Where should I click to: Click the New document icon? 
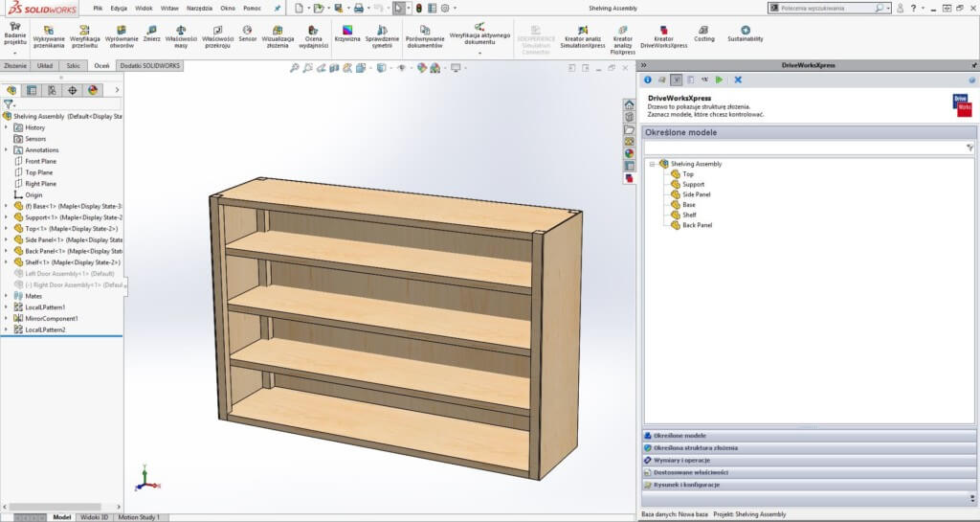coord(299,8)
